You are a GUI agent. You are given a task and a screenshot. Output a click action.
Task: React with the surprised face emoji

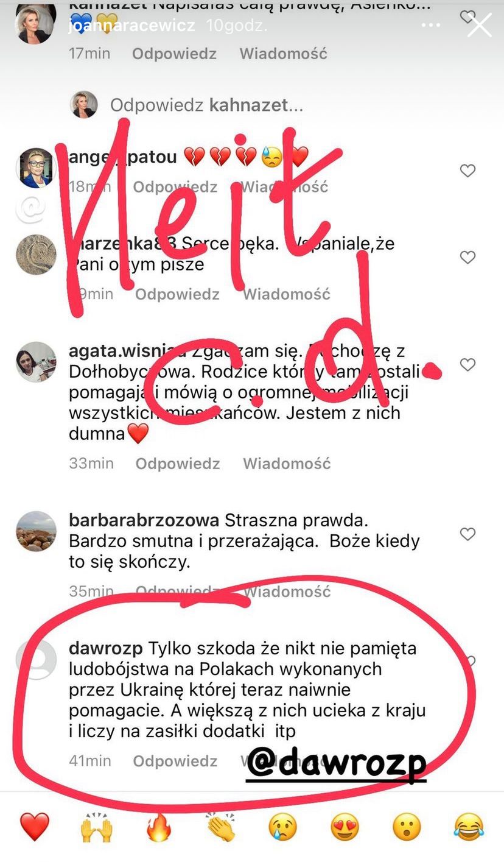(x=407, y=827)
